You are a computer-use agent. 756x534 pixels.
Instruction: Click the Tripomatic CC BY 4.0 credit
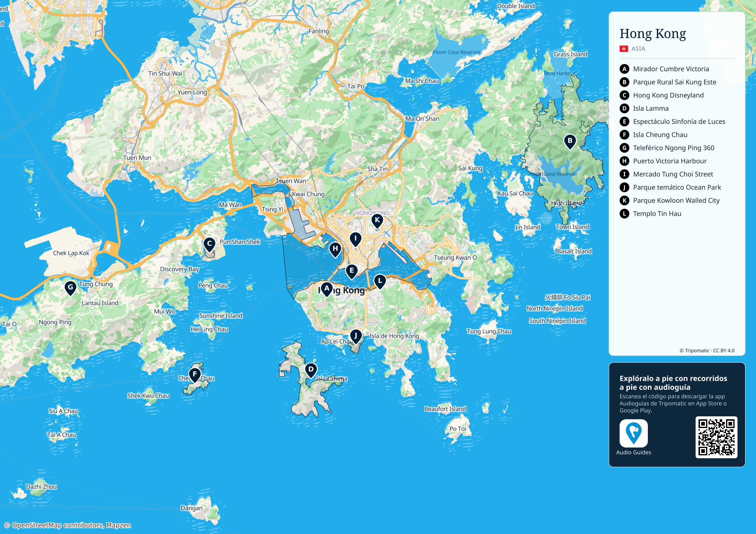(707, 351)
